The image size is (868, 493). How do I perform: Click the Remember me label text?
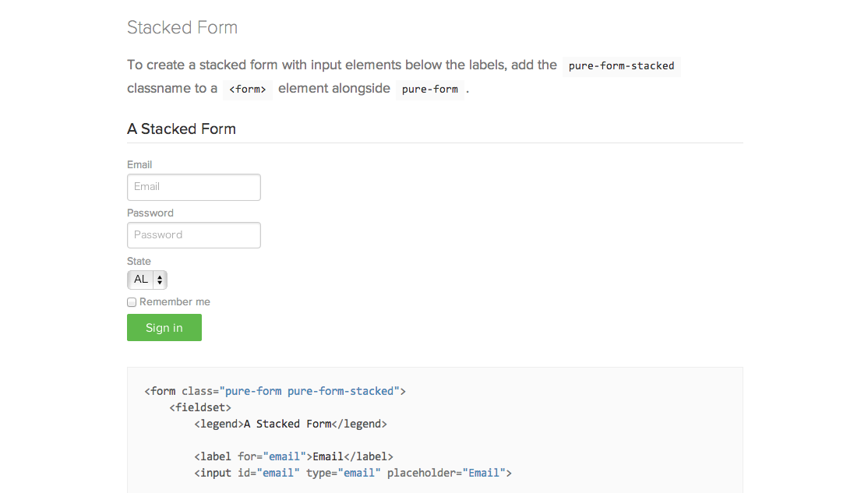(175, 302)
